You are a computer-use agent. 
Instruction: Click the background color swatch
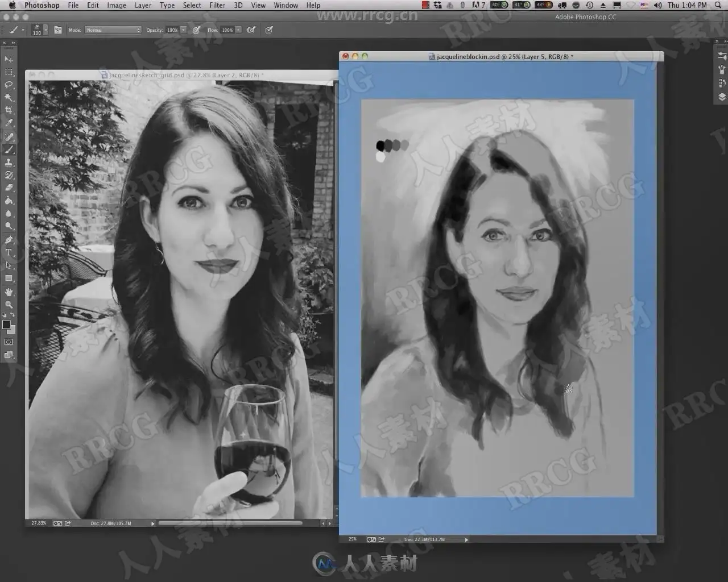coord(12,330)
